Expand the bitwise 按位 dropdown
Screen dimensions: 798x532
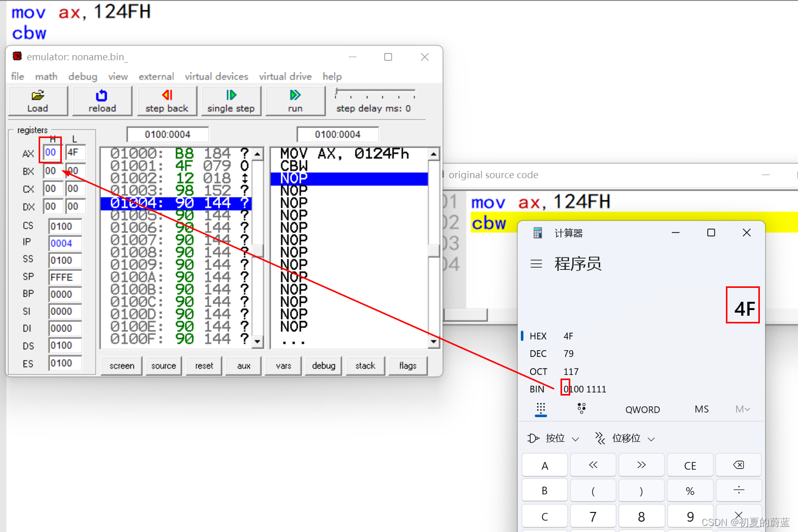(553, 438)
